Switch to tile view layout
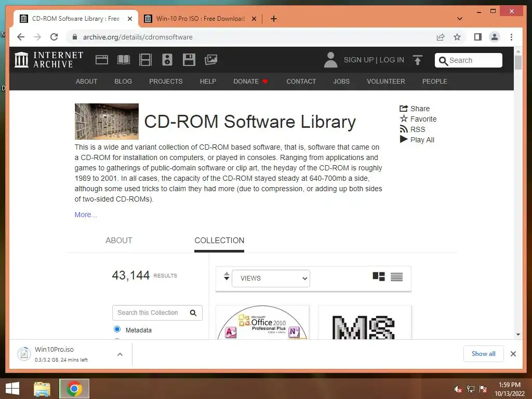 [379, 276]
